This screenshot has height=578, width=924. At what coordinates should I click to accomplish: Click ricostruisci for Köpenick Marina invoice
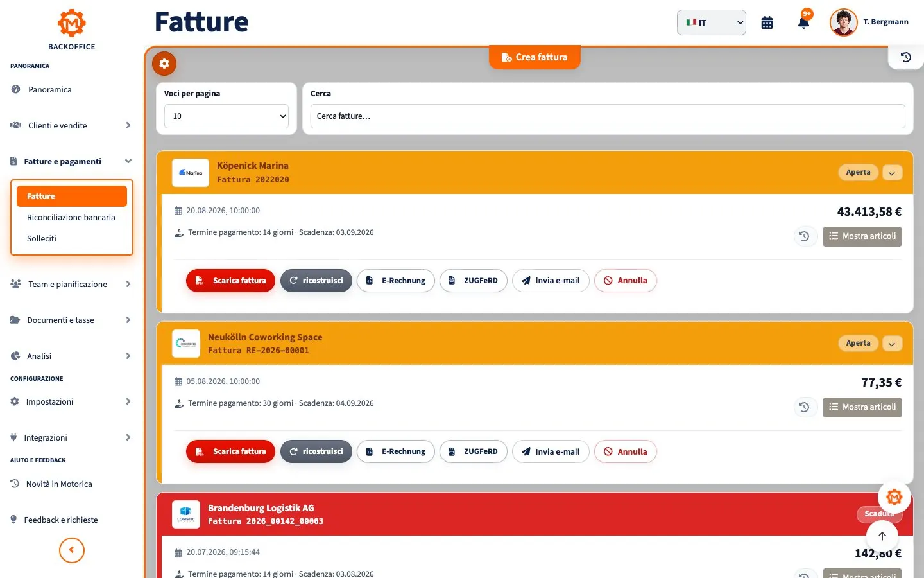coord(316,281)
